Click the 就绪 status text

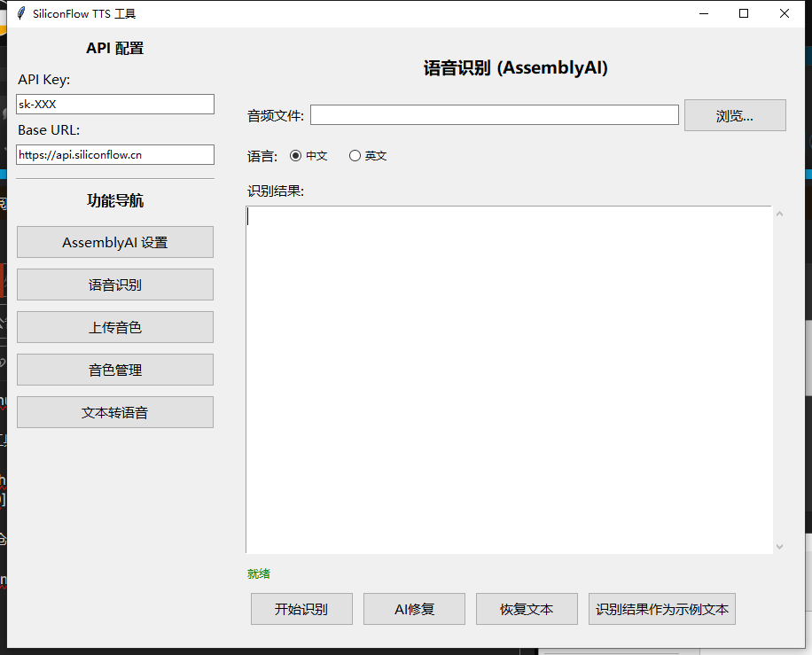coord(259,573)
